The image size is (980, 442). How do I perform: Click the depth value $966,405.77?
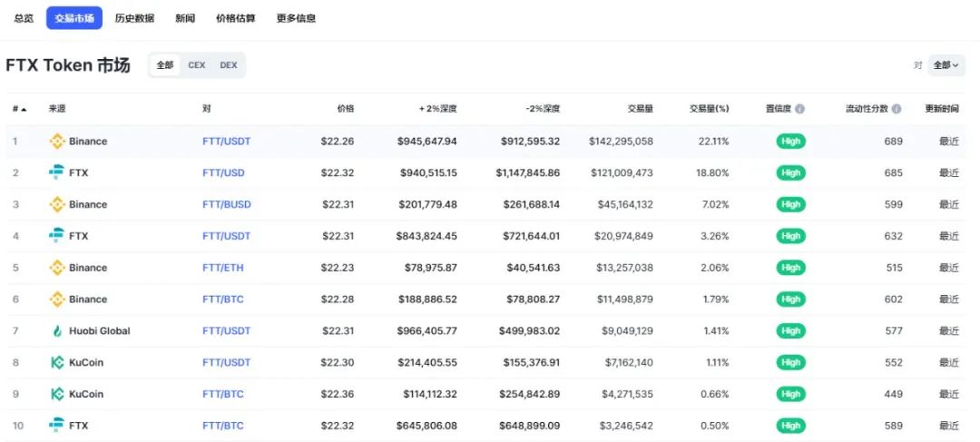426,330
